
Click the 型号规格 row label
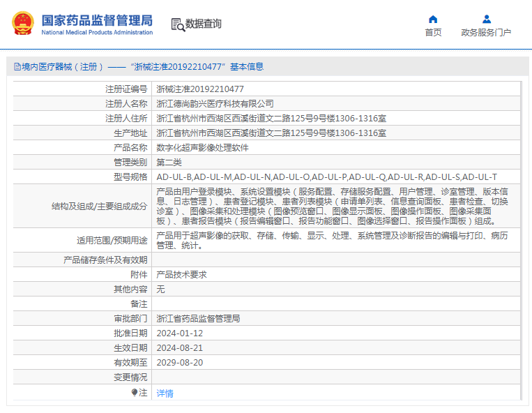tap(130, 177)
